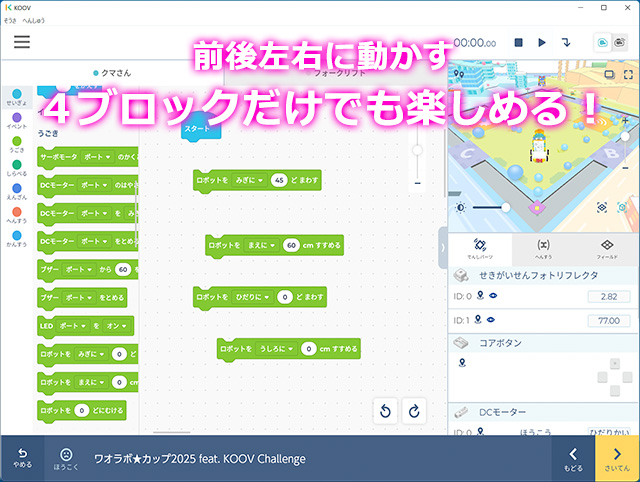Image resolution: width=640 pixels, height=482 pixels.
Task: Toggle eye visibility for sensor ID:0
Action: coord(493,295)
